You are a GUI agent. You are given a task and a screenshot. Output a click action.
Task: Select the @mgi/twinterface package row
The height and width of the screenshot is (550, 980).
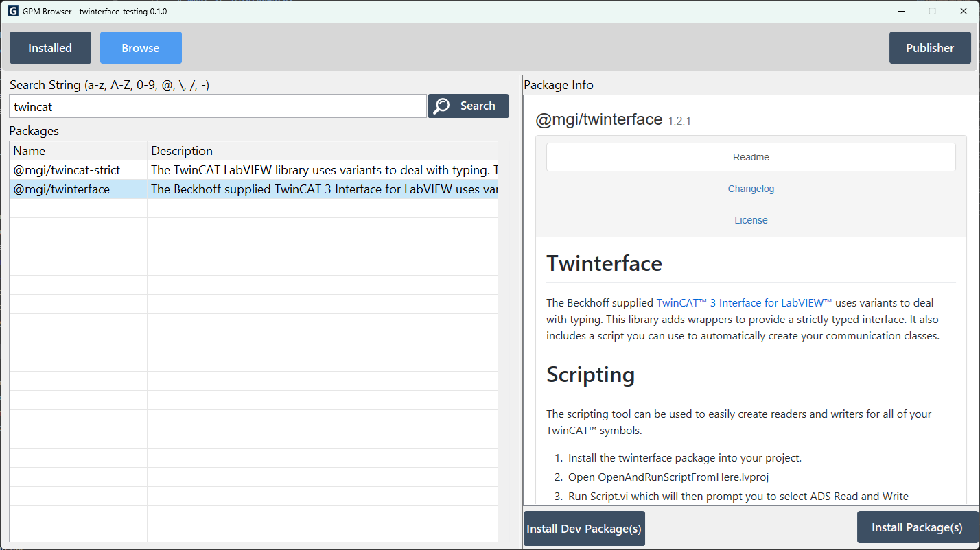coord(254,189)
